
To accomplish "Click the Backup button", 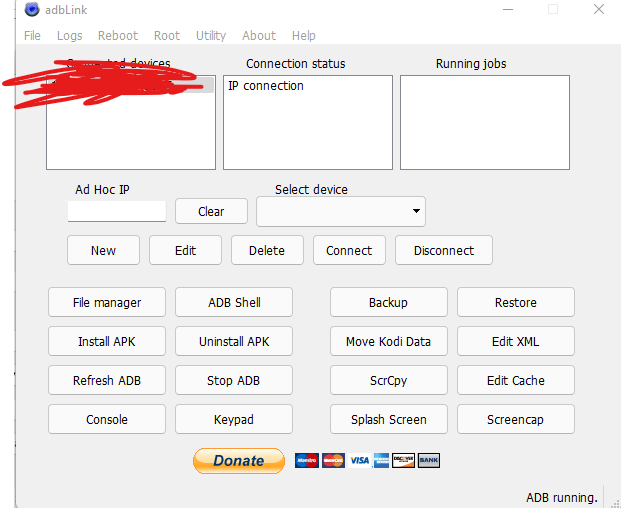I will click(x=389, y=302).
